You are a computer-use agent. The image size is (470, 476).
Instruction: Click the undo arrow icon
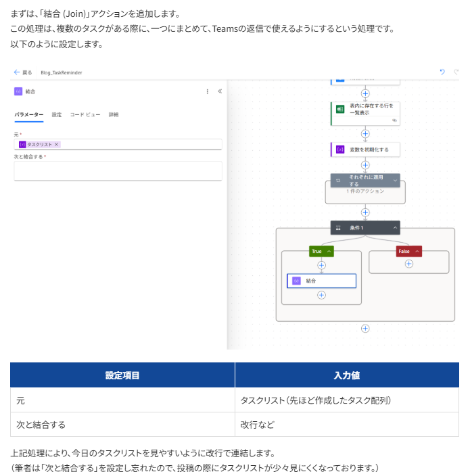[442, 72]
